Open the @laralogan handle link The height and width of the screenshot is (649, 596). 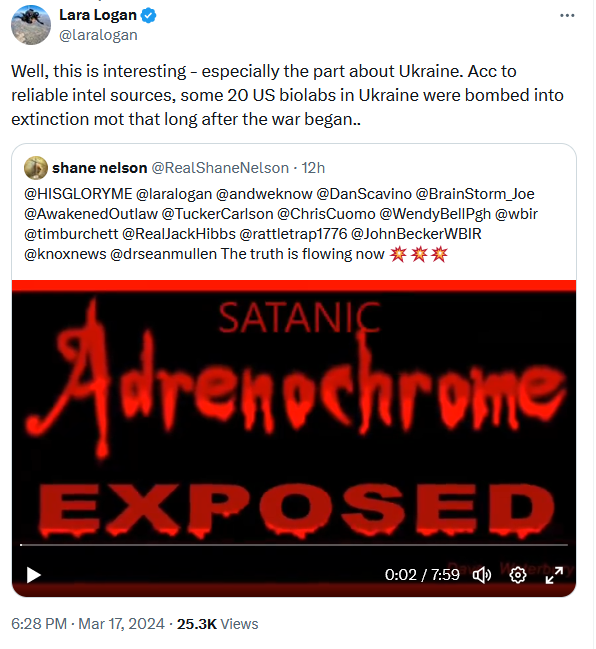pos(98,35)
